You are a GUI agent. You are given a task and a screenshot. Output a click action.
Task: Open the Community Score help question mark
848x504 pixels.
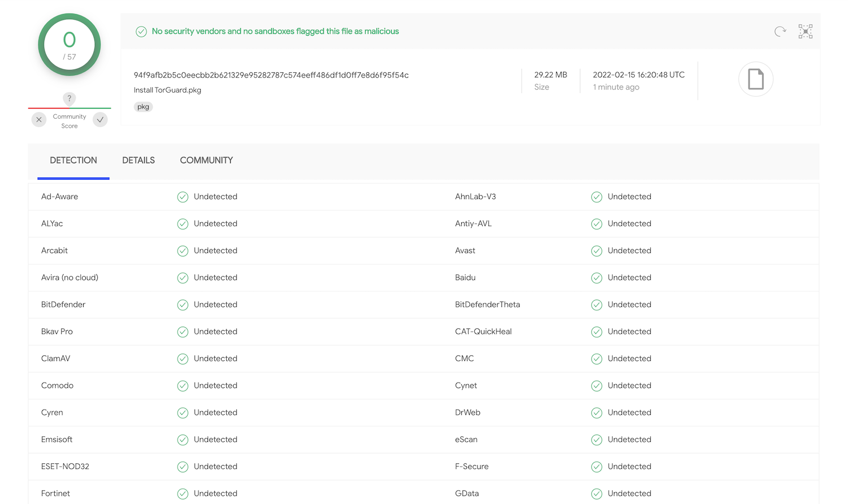(x=69, y=97)
